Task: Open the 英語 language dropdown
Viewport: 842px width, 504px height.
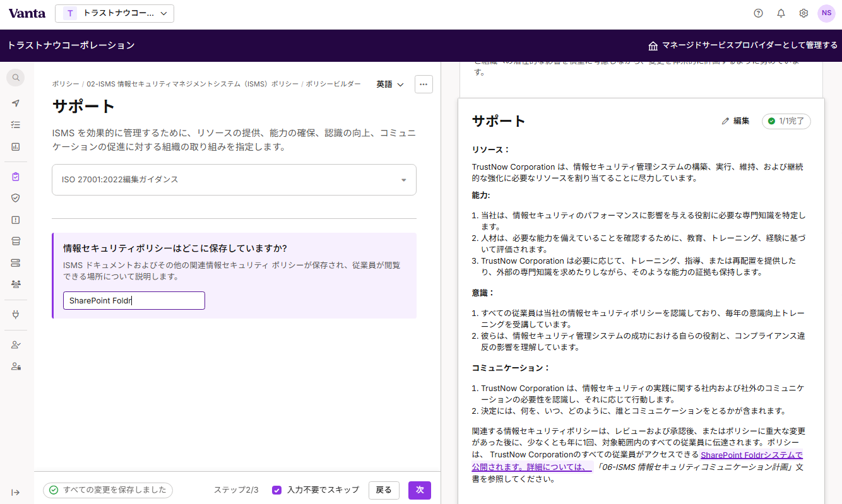Action: [x=390, y=85]
